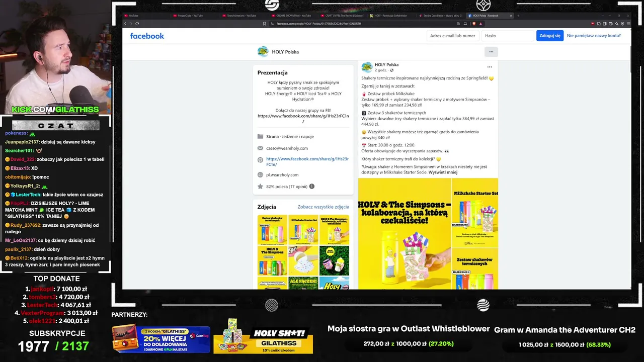Switch to the GNOME SHOW YouTube tab
This screenshot has height=362, width=644.
click(x=293, y=16)
